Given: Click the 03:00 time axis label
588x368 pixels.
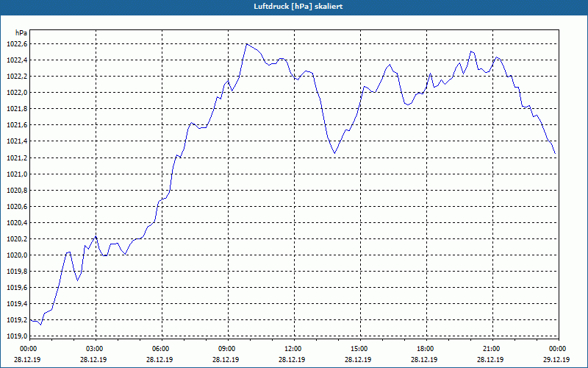Looking at the screenshot, I should [x=96, y=349].
